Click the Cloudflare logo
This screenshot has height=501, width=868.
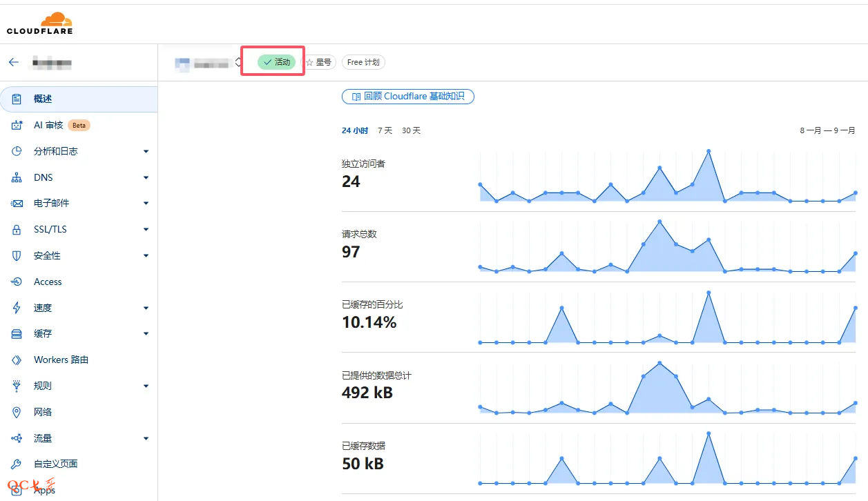pos(39,23)
